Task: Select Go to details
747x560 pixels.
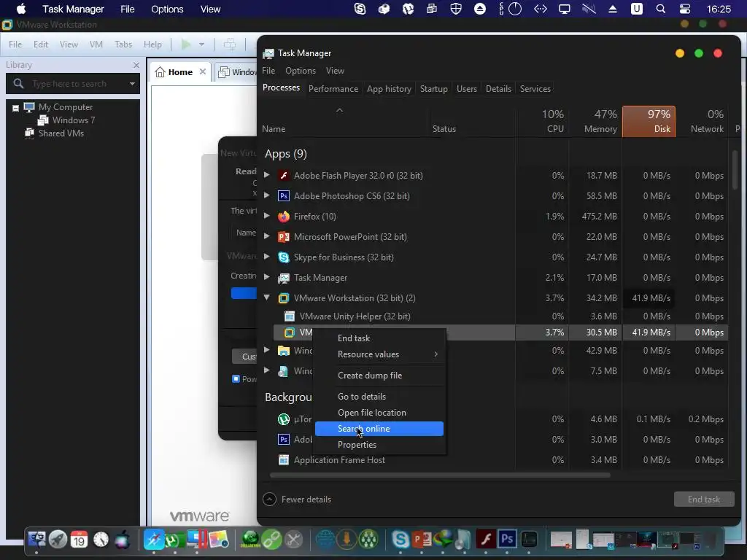Action: click(x=379, y=396)
